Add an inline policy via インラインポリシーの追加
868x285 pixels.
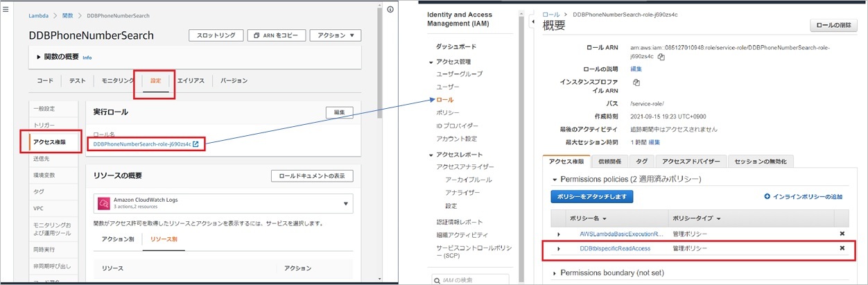pos(804,197)
